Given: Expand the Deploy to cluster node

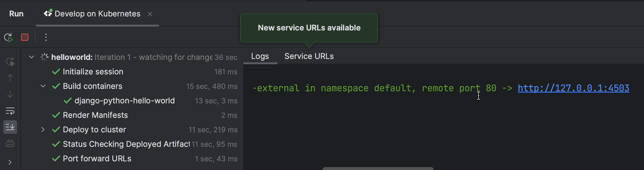Looking at the screenshot, I should pos(43,130).
